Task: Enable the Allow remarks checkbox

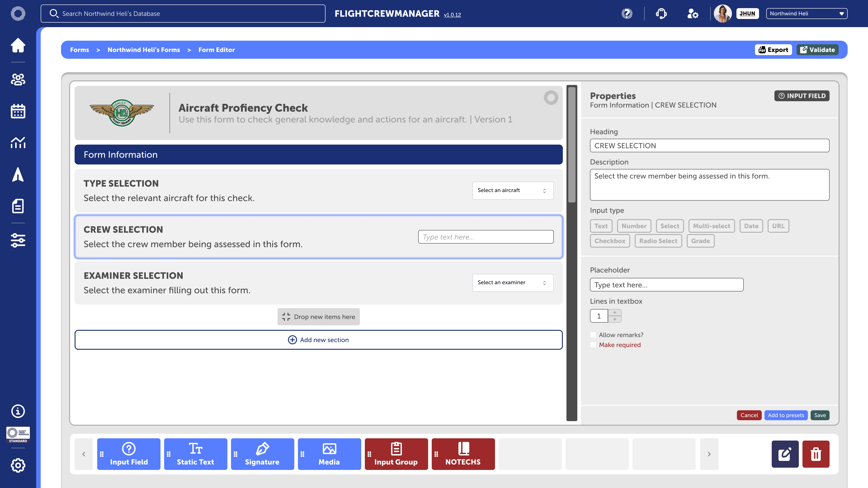Action: (593, 335)
